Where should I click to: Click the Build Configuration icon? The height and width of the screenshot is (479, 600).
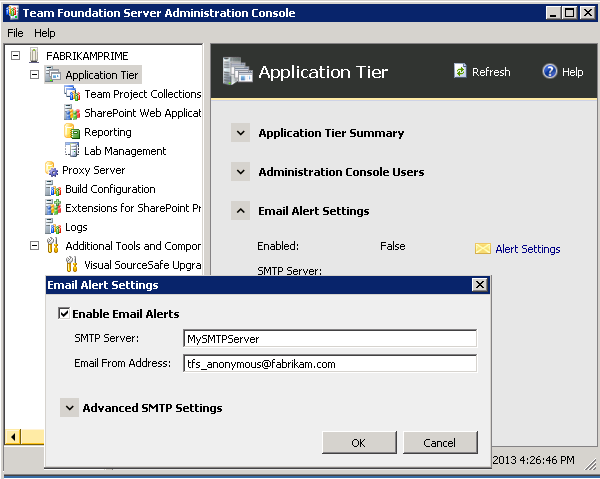(x=53, y=189)
